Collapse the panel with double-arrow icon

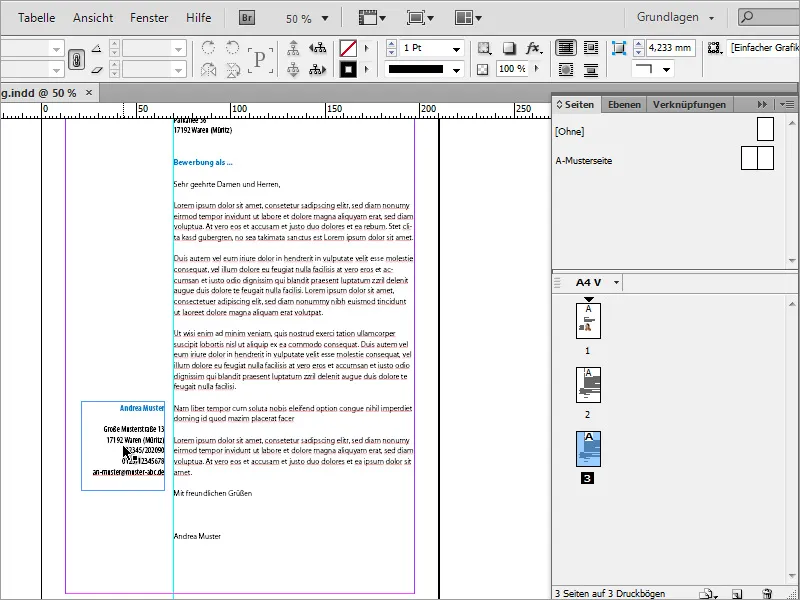[762, 105]
